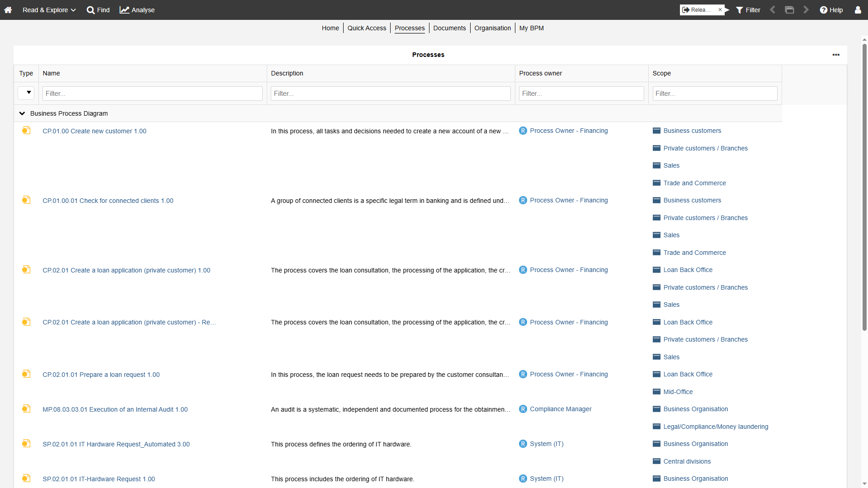Switch to the Quick Access tab
The width and height of the screenshot is (868, 488).
click(x=367, y=28)
